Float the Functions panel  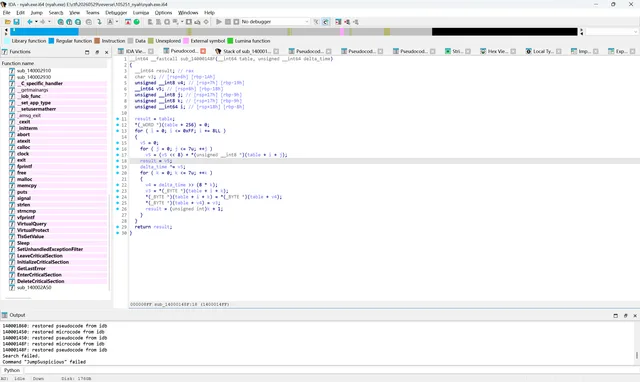point(97,52)
